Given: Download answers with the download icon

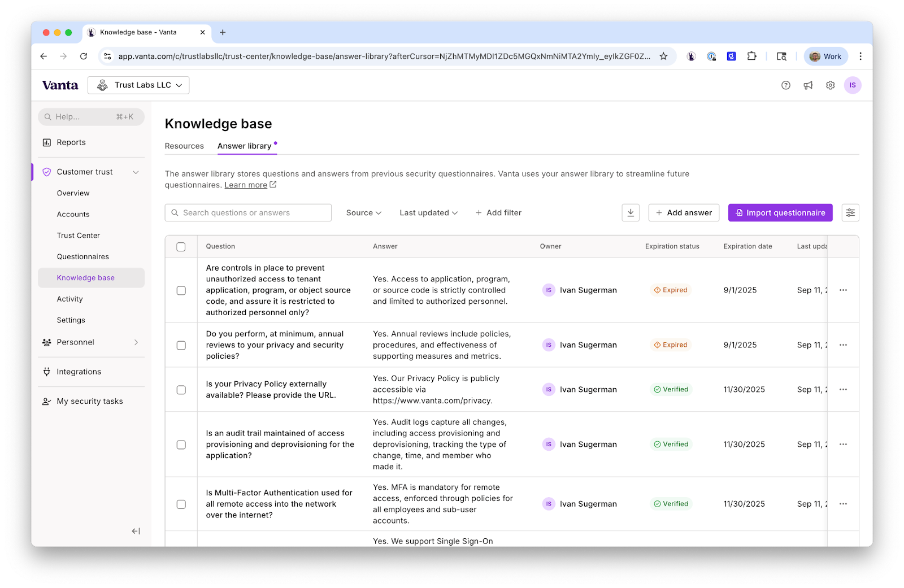Looking at the screenshot, I should pyautogui.click(x=631, y=212).
